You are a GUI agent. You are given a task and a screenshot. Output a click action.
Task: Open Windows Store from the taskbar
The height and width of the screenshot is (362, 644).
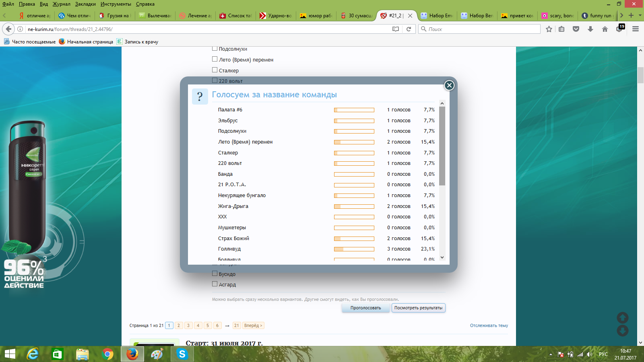pyautogui.click(x=58, y=354)
